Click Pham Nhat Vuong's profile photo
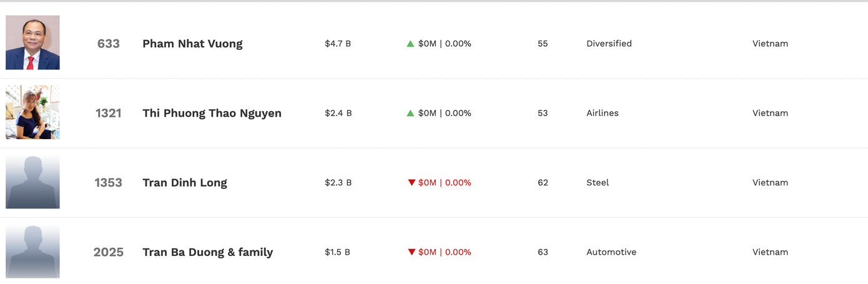The image size is (868, 284). (x=32, y=42)
